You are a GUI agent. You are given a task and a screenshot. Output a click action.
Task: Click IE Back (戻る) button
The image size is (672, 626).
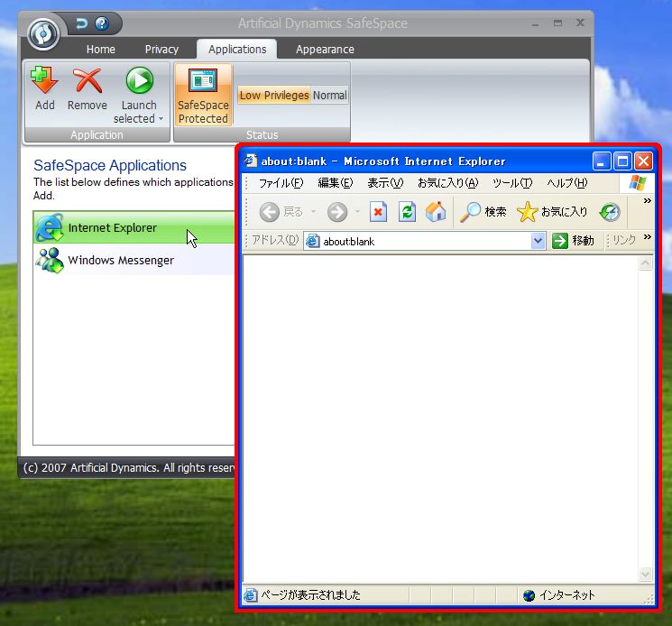pyautogui.click(x=281, y=212)
